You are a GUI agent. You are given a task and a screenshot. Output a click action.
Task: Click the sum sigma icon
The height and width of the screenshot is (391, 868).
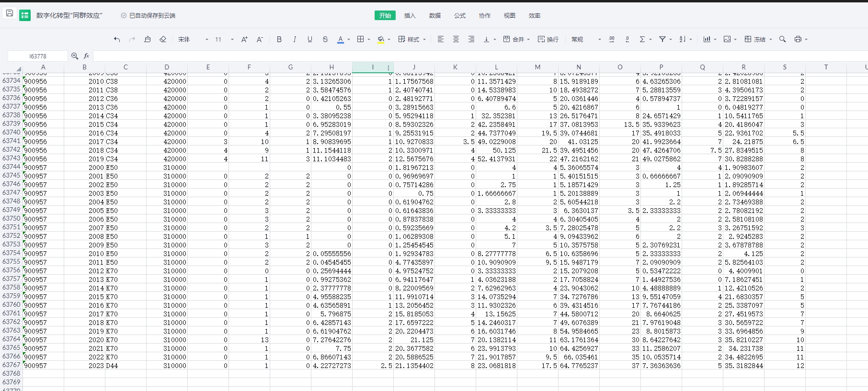642,39
